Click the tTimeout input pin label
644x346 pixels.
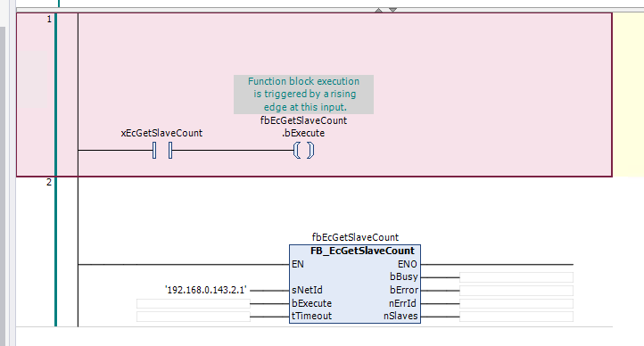[311, 316]
